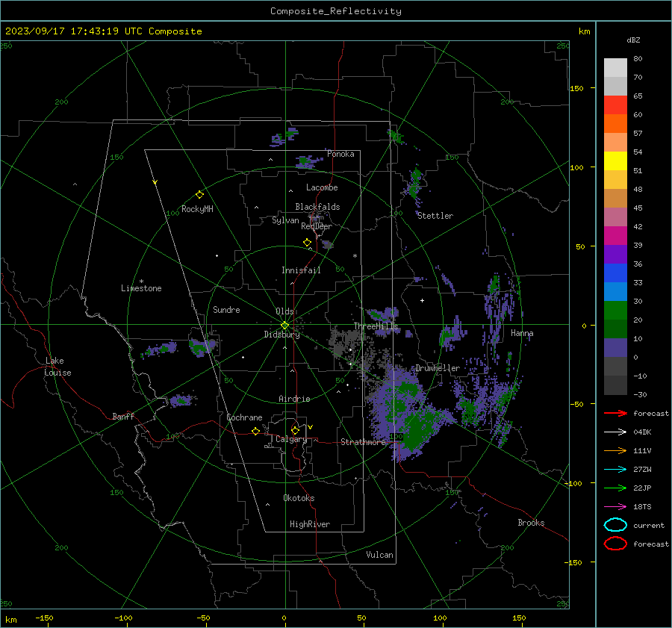This screenshot has width=672, height=628.
Task: Click the 30 dBZ light blue swatch
Action: [615, 291]
